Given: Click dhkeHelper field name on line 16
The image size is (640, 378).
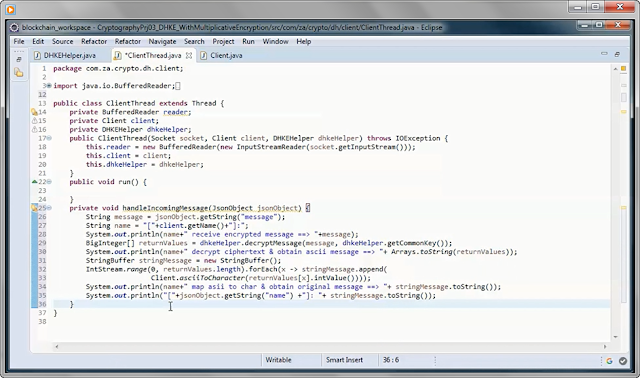Looking at the screenshot, I should (167, 129).
